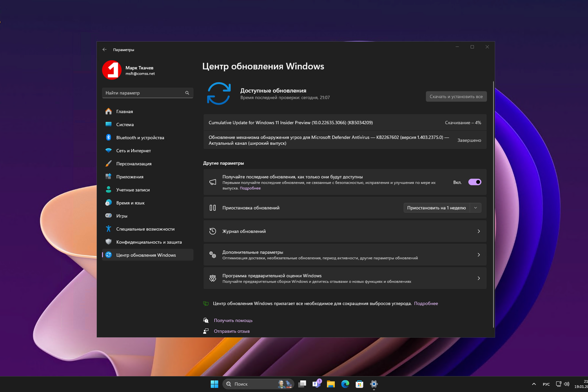Open File Explorer from the taskbar
588x392 pixels.
[331, 384]
